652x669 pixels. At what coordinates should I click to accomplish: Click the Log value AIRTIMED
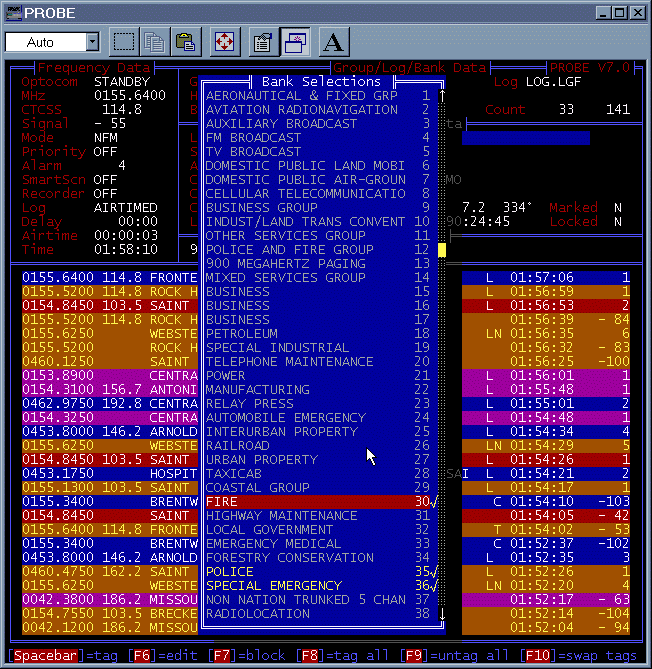(x=126, y=207)
